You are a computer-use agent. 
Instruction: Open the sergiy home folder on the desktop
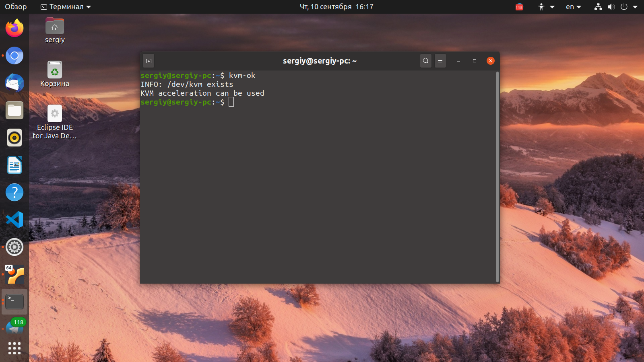coord(55,31)
